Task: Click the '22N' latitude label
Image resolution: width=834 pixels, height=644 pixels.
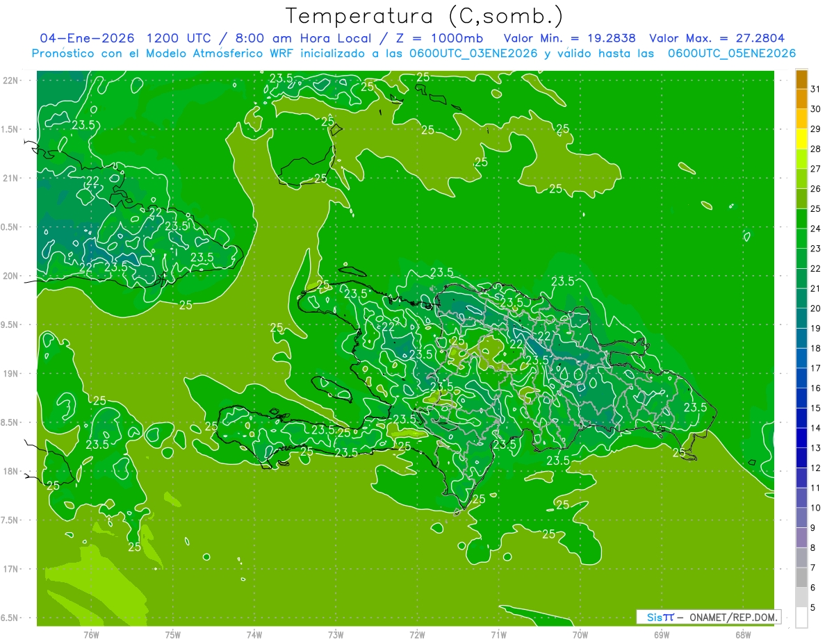Action: tap(12, 81)
